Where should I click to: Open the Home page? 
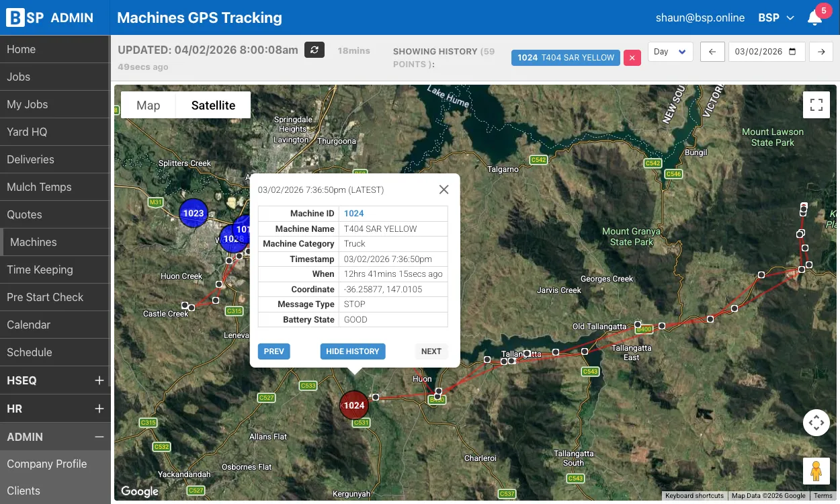click(55, 49)
